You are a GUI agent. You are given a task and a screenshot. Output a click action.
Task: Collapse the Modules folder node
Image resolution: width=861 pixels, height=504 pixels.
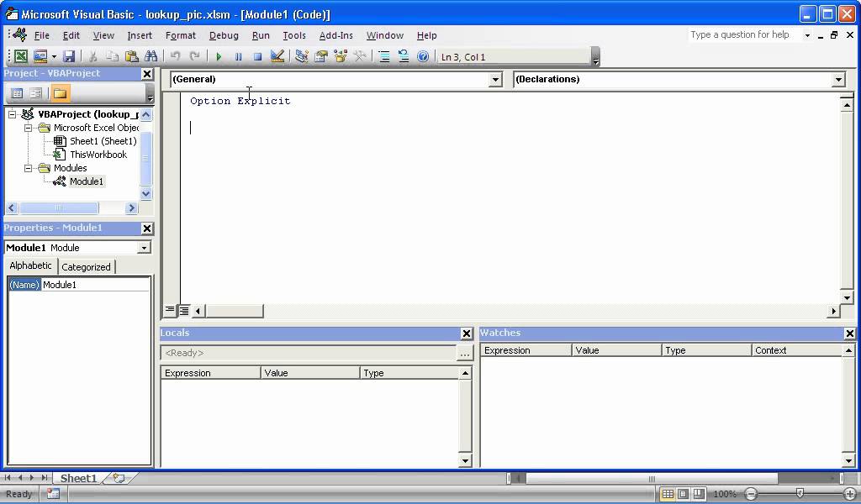tap(28, 168)
